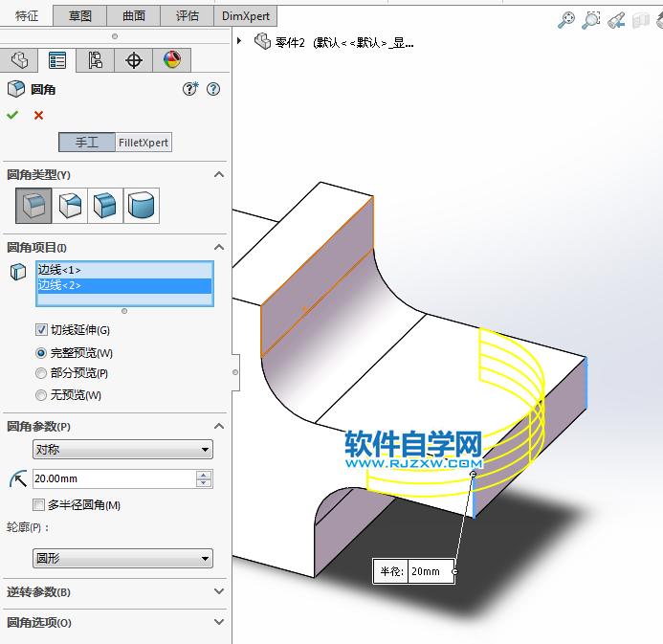Switch to the DimXpert tab
The image size is (663, 644).
[246, 16]
